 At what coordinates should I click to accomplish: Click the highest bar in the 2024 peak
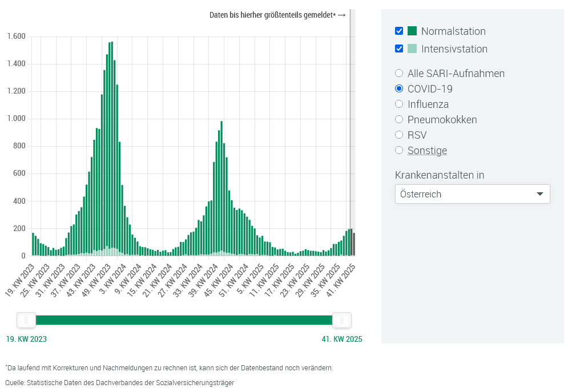click(221, 188)
